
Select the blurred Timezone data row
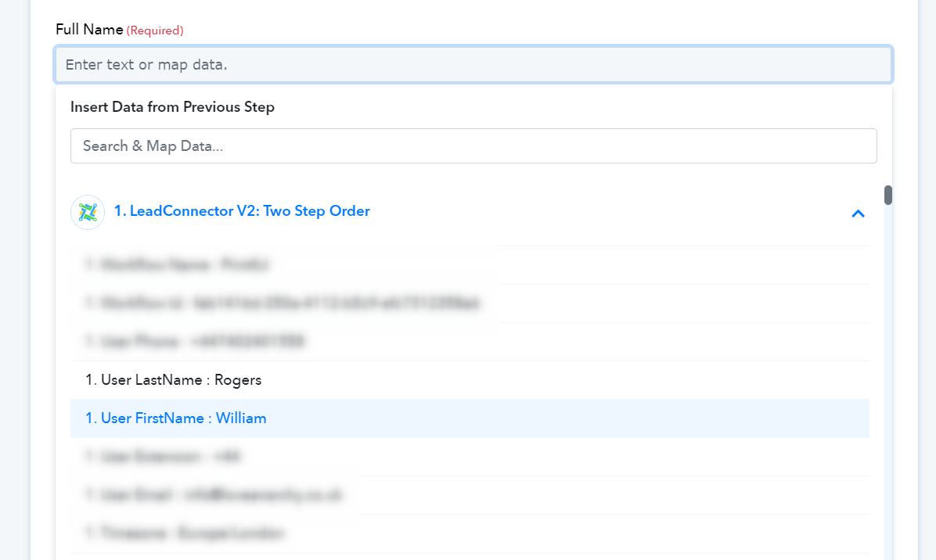pyautogui.click(x=185, y=533)
